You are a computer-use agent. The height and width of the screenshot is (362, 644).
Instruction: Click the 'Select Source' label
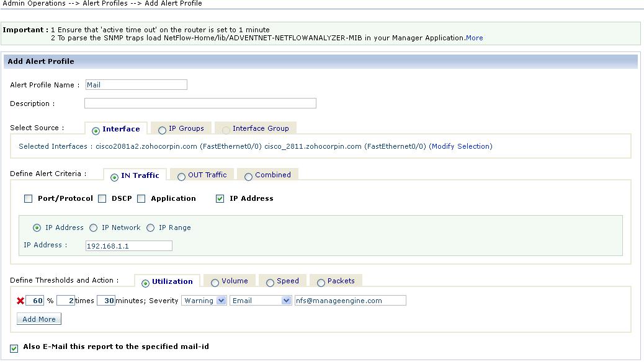[x=37, y=128]
